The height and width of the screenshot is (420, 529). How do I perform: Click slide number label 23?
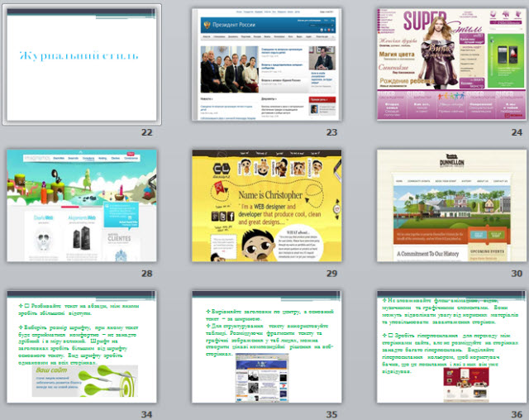coord(331,132)
